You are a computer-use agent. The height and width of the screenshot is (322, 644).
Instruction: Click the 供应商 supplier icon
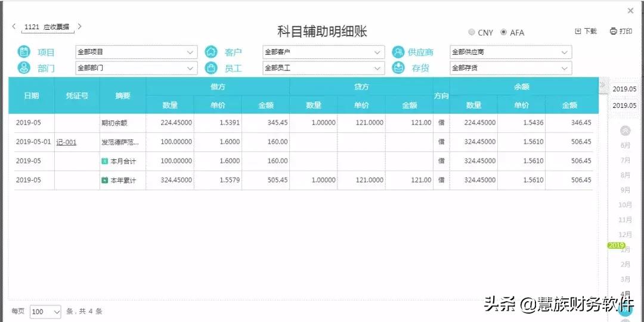click(x=398, y=52)
